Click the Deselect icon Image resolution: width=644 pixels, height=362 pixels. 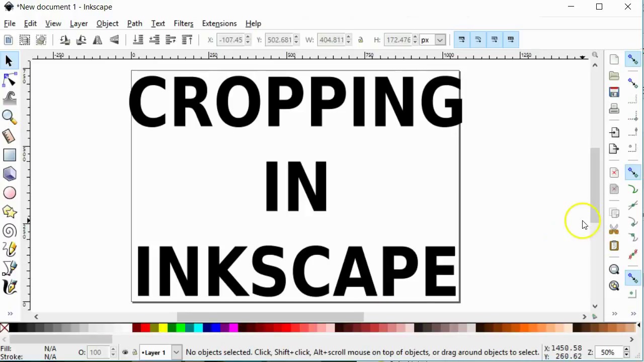pyautogui.click(x=41, y=40)
